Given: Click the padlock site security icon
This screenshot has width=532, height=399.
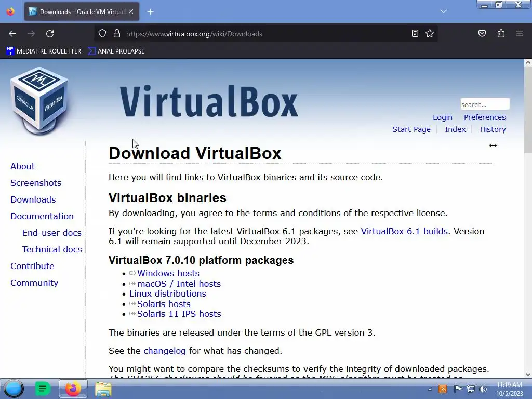Looking at the screenshot, I should pyautogui.click(x=117, y=34).
